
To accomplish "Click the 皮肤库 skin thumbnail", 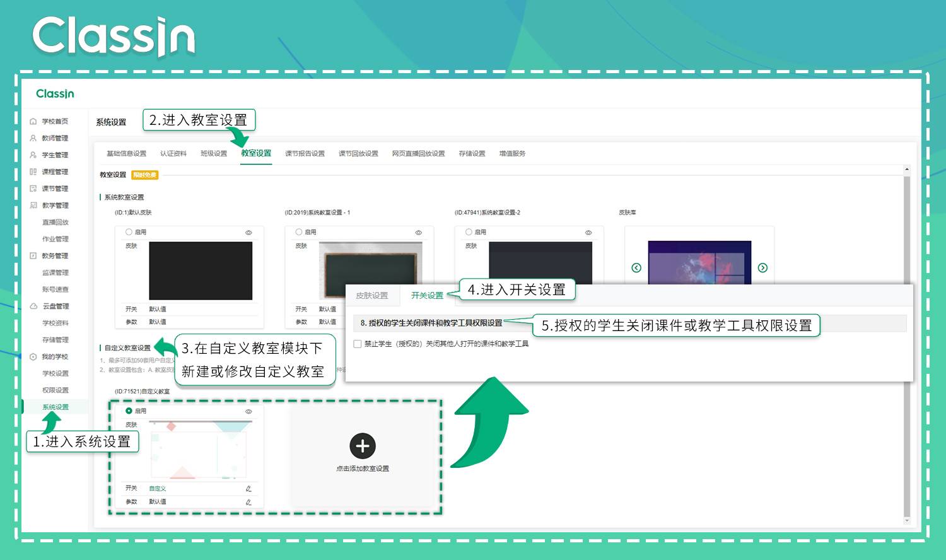I will [x=699, y=263].
